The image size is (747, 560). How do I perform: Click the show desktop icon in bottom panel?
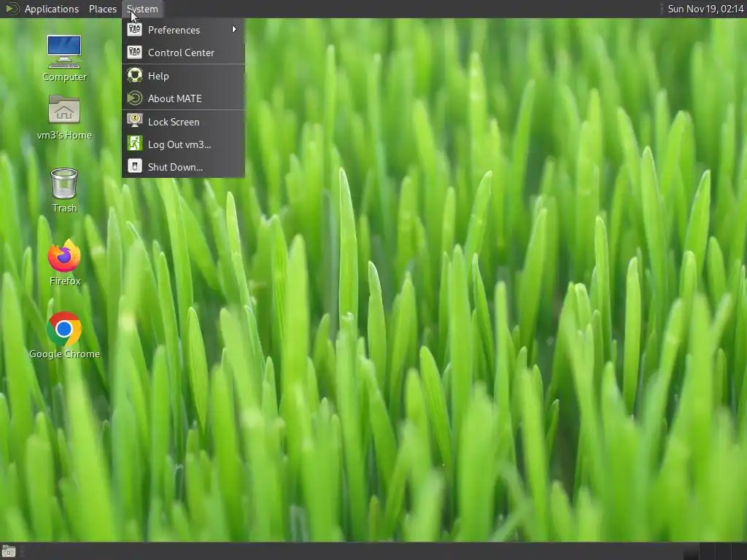point(9,551)
